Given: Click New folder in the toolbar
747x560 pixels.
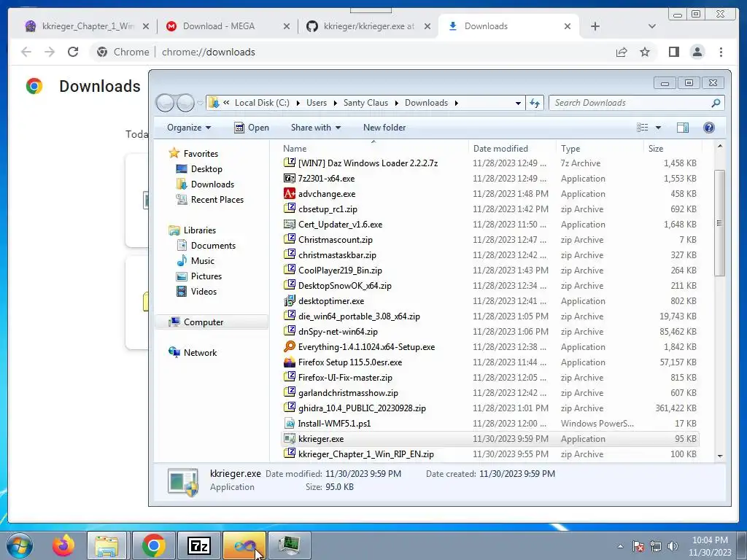Looking at the screenshot, I should point(384,128).
